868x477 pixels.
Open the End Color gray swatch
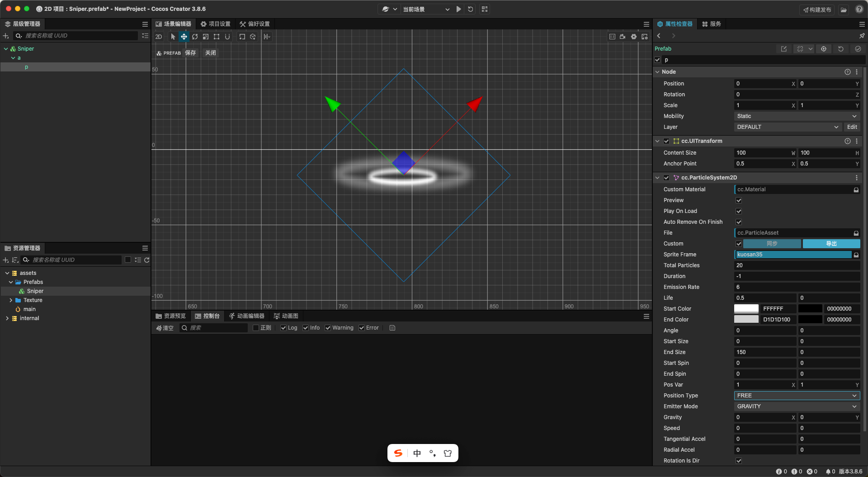[x=746, y=320]
